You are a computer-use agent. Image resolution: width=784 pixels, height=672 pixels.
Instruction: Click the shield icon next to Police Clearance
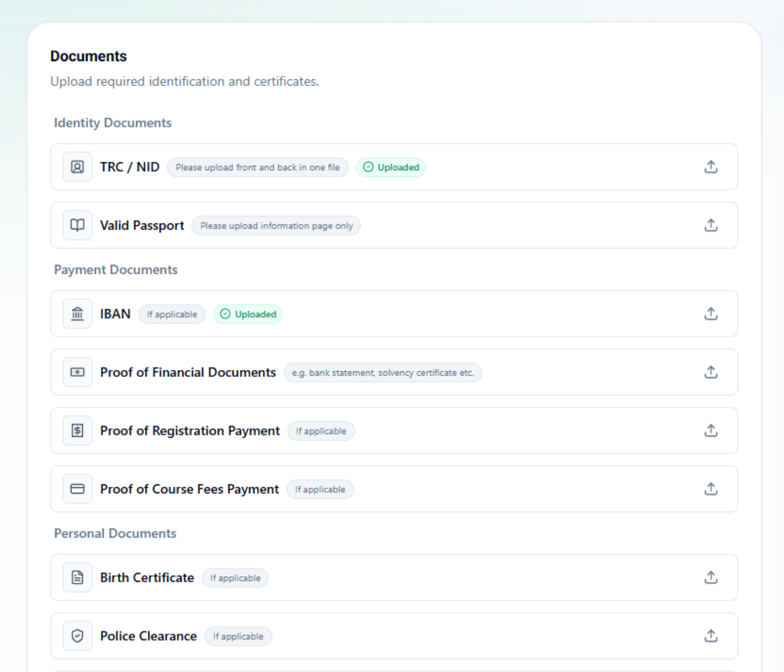(77, 636)
